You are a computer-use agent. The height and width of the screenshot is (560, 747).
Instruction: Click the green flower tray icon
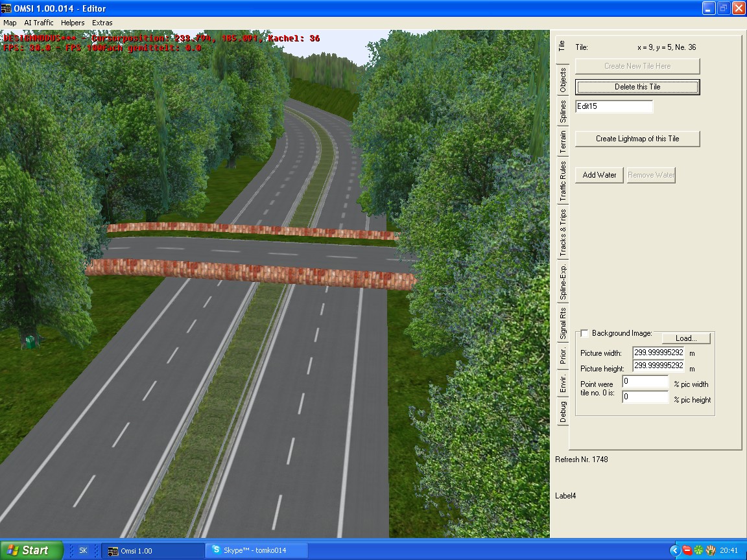[698, 550]
